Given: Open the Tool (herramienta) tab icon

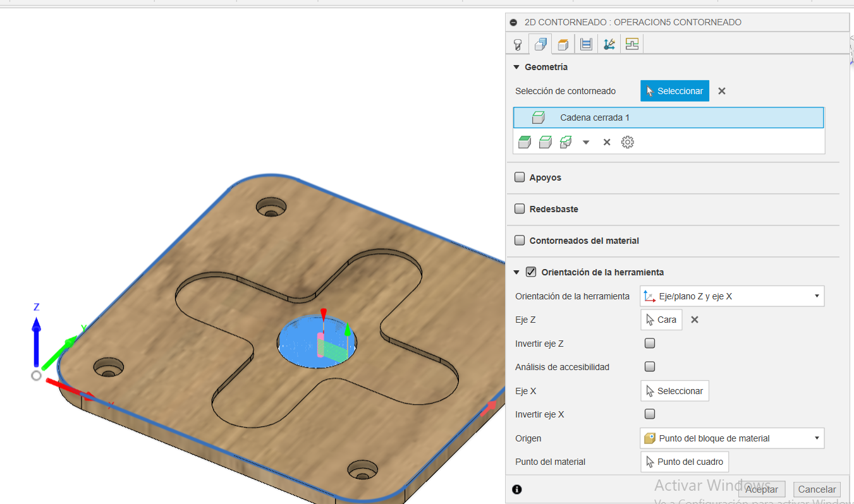Looking at the screenshot, I should 518,44.
